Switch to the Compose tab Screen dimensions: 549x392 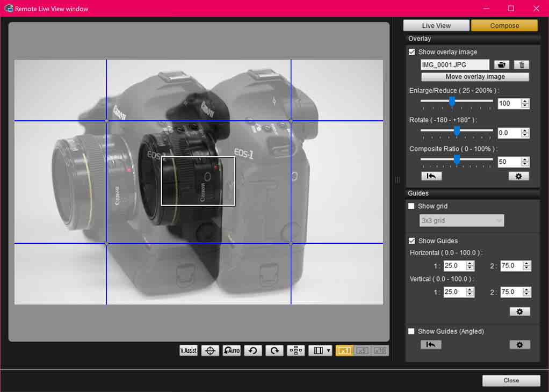point(504,26)
